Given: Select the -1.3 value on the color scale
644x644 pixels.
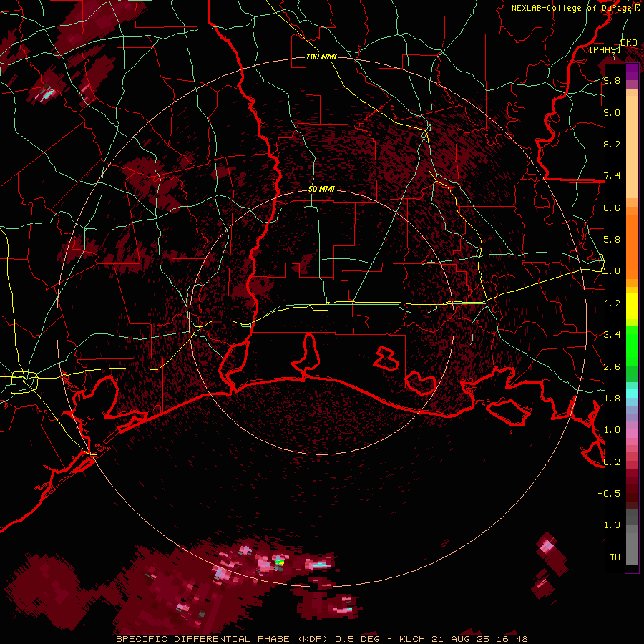Looking at the screenshot, I should 609,525.
